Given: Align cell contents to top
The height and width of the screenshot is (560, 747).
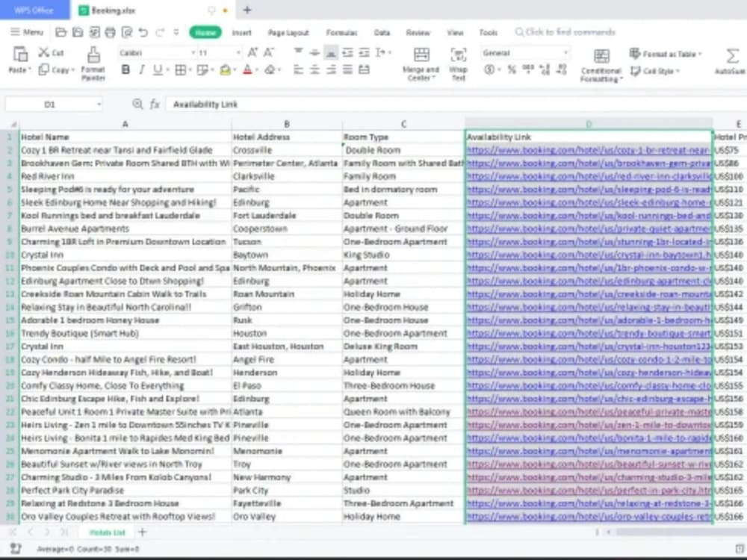Looking at the screenshot, I should pyautogui.click(x=298, y=52).
